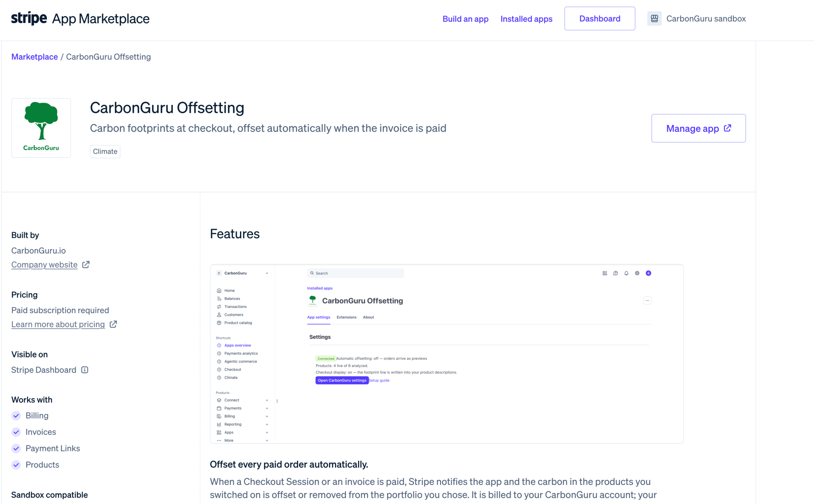Click the Works with heading
This screenshot has width=814, height=504.
click(32, 400)
